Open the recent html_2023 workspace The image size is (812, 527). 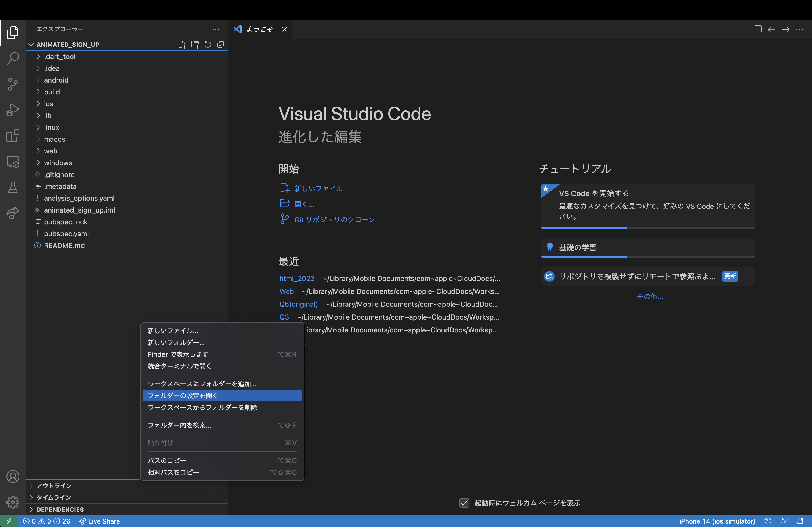(296, 278)
